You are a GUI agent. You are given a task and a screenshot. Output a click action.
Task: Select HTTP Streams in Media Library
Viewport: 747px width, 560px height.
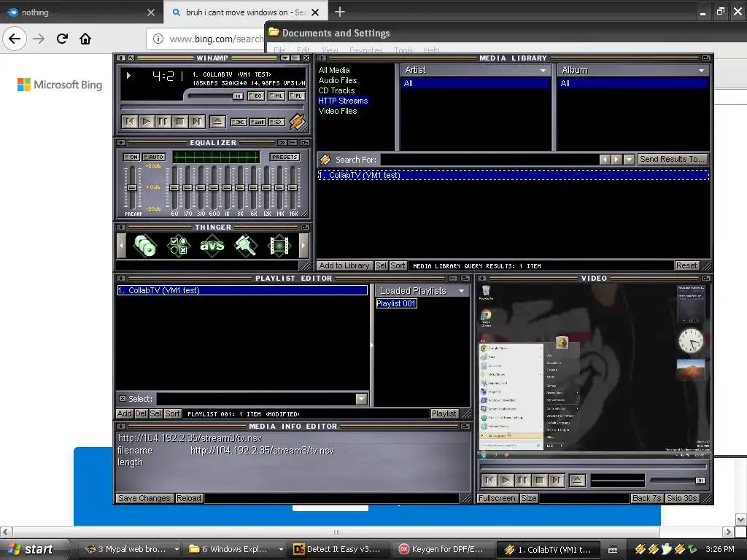(343, 101)
